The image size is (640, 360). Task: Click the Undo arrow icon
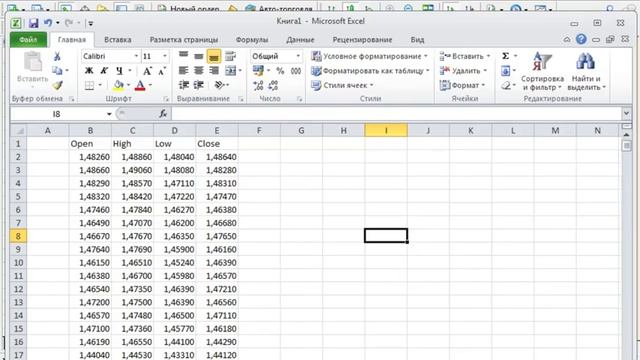[48, 23]
